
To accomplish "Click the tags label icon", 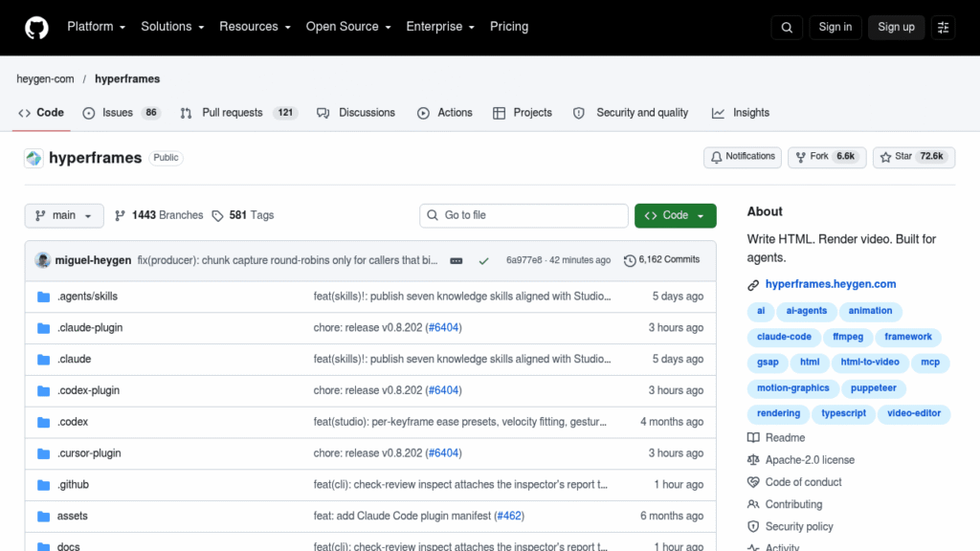I will click(x=217, y=216).
